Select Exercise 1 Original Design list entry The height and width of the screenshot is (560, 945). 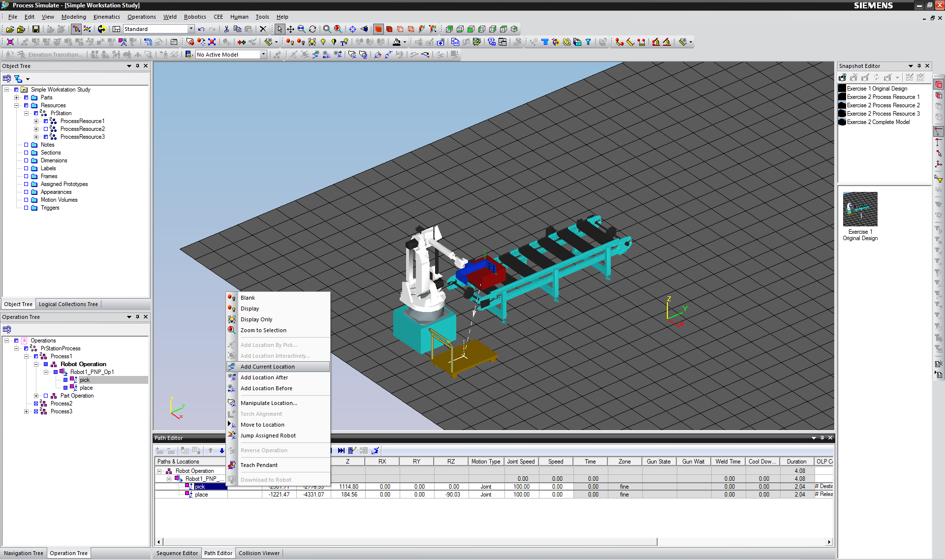(877, 89)
